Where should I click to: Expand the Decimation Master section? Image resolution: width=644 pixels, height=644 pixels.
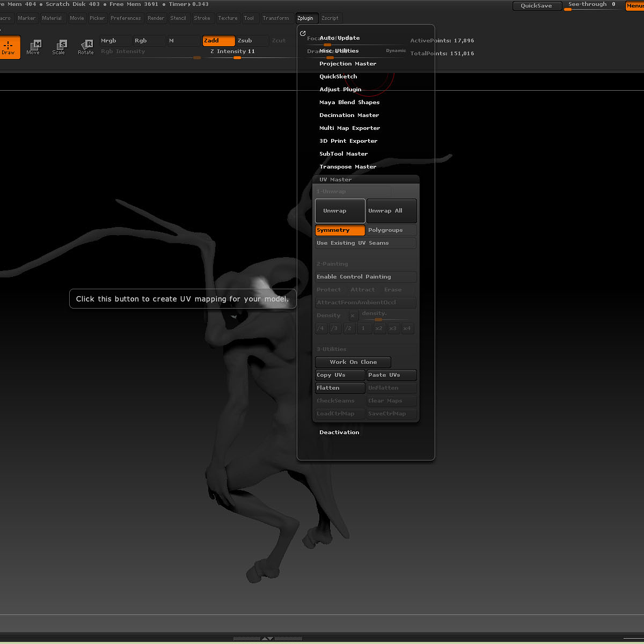point(349,115)
